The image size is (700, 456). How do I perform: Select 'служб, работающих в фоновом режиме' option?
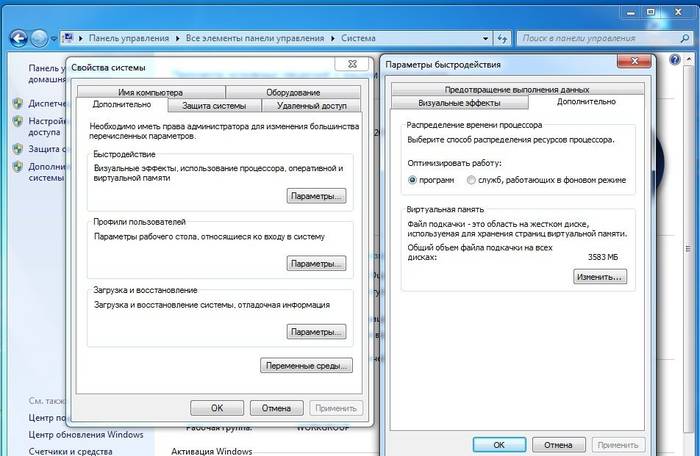(x=473, y=180)
